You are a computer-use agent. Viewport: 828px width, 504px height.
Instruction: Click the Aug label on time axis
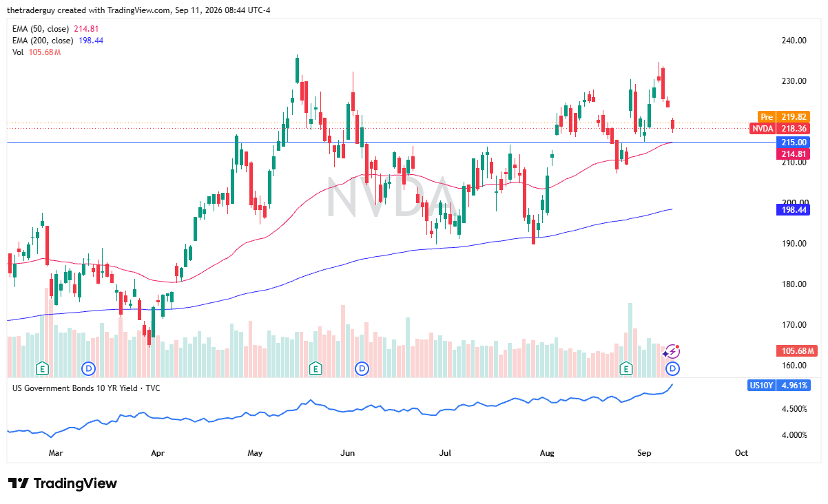click(547, 453)
